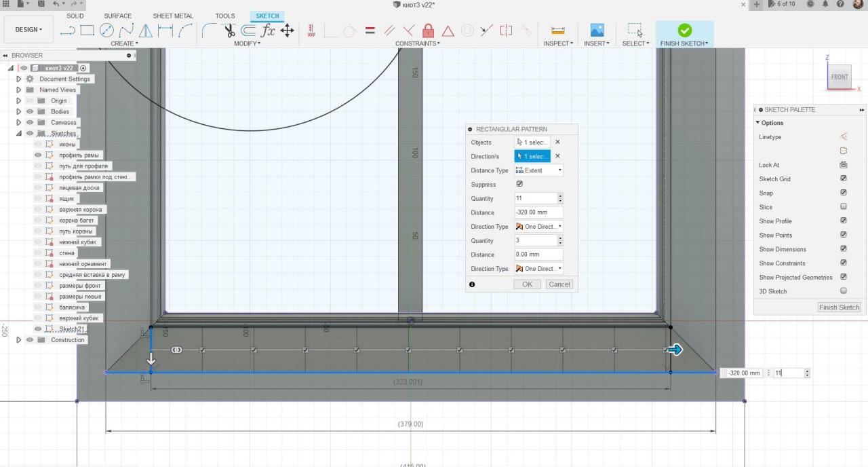
Task: Toggle the Sketch Grid checkbox
Action: (844, 179)
